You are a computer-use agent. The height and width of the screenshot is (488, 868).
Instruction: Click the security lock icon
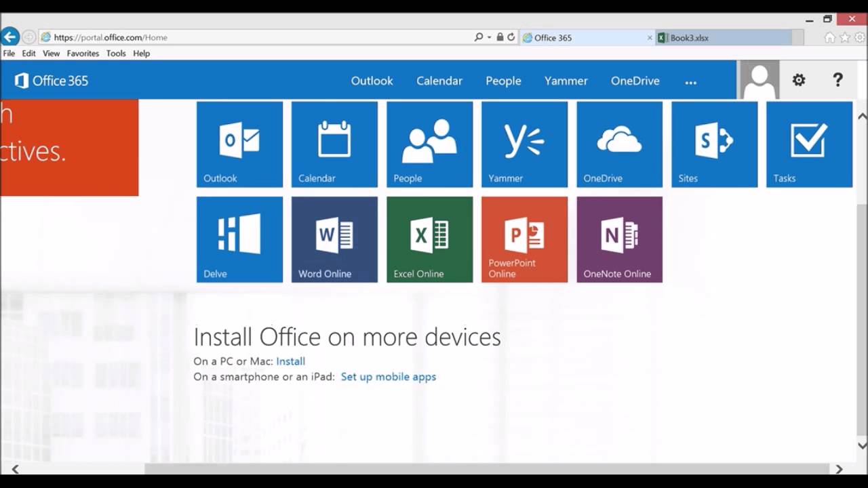pos(500,37)
